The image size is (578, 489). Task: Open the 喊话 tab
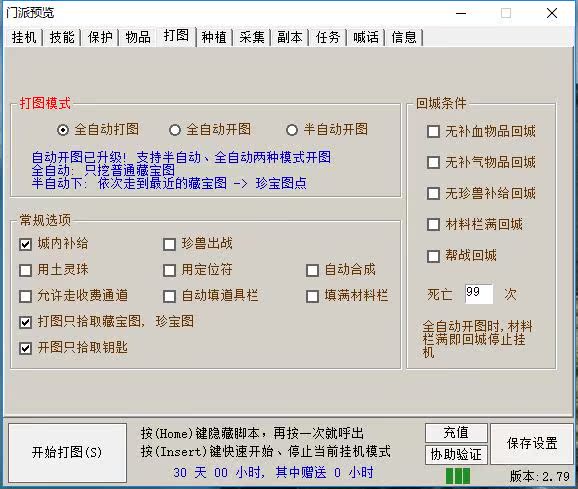pyautogui.click(x=366, y=37)
